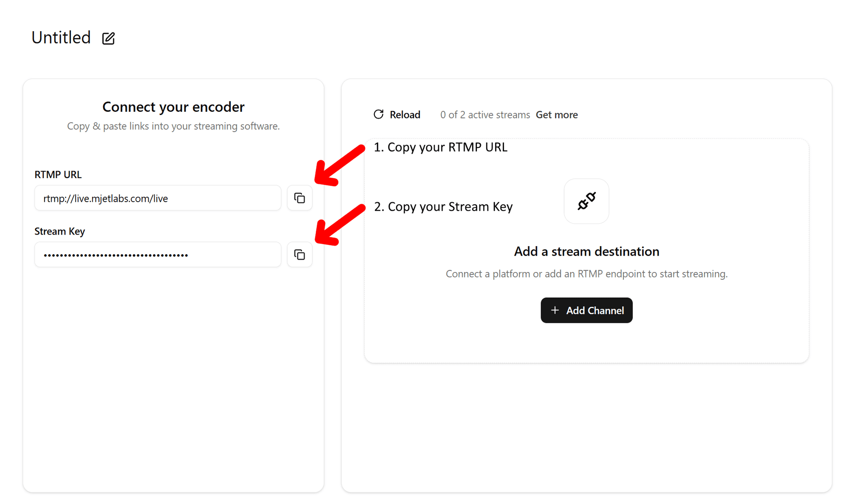Click the 'Stream Key' field label

(60, 232)
